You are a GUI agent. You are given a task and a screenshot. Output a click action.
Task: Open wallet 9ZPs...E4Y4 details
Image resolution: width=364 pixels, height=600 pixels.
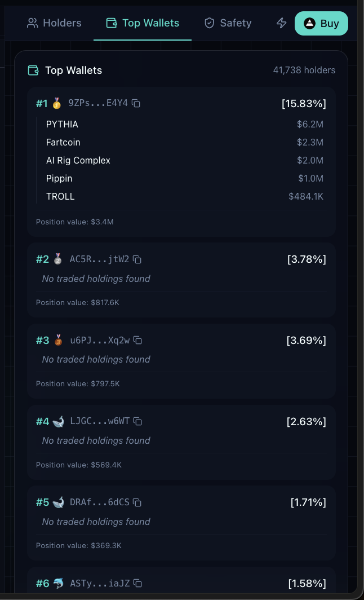(98, 103)
